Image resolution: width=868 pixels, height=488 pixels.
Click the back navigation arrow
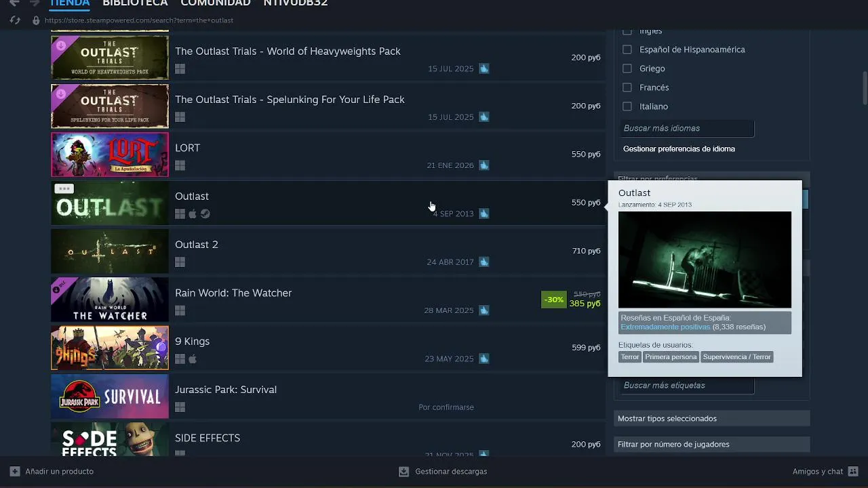[x=14, y=3]
